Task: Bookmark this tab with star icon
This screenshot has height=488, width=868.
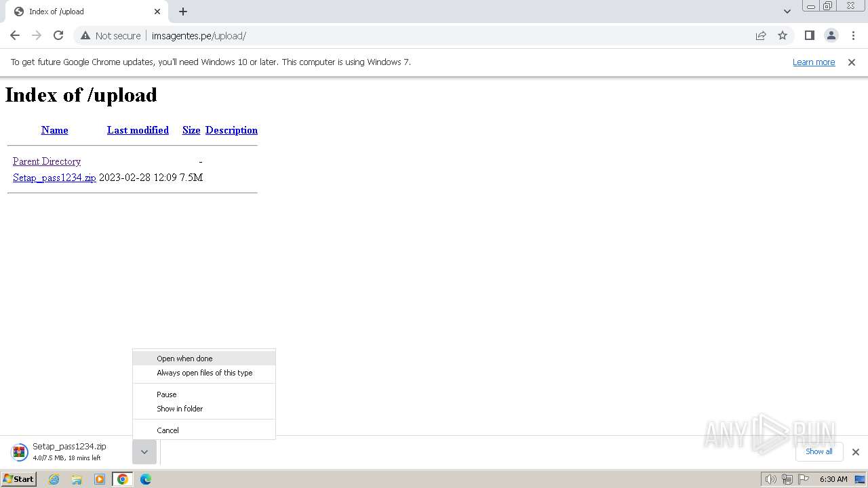Action: click(x=783, y=35)
